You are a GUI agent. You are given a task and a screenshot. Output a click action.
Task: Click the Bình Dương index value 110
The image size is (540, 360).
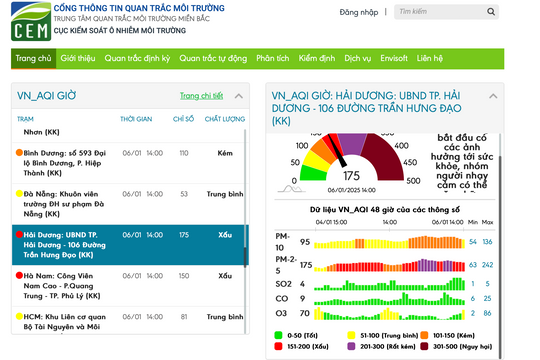tap(184, 153)
